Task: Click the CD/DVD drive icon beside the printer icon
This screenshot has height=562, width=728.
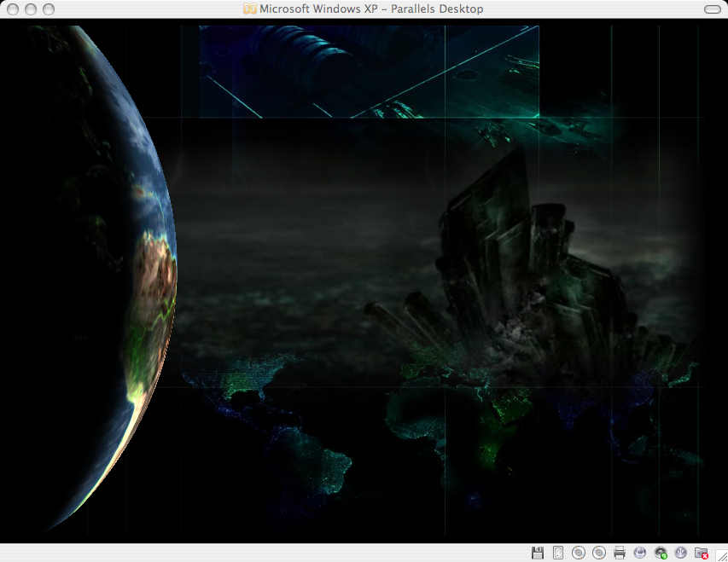Action: [x=599, y=553]
